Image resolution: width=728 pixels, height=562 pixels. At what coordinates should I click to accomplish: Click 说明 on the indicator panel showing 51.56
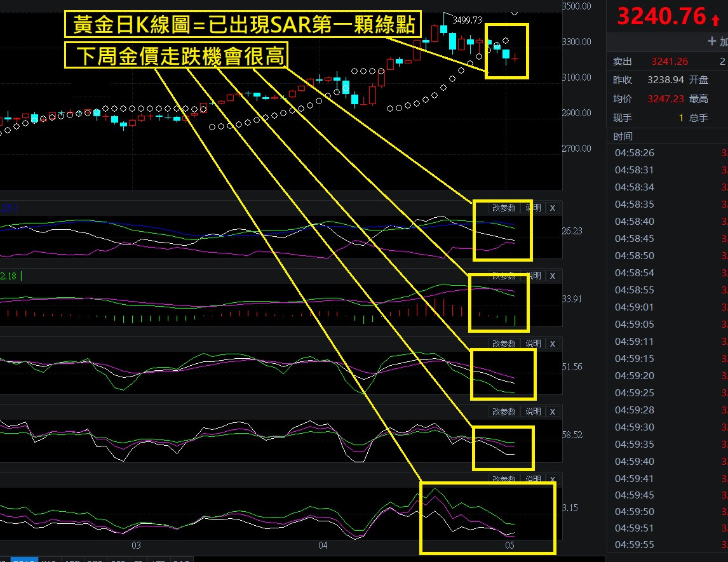(532, 343)
